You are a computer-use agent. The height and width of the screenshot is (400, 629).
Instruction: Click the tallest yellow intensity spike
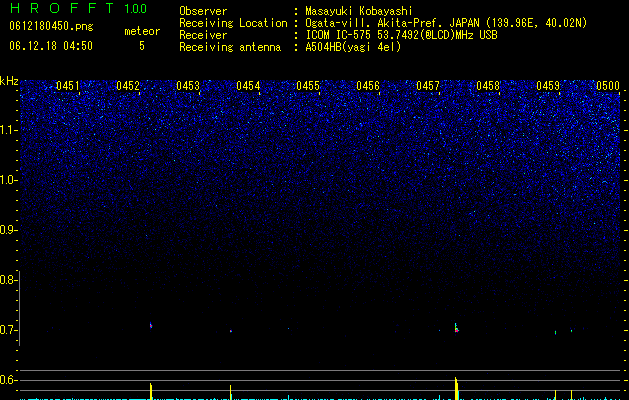coord(457,388)
